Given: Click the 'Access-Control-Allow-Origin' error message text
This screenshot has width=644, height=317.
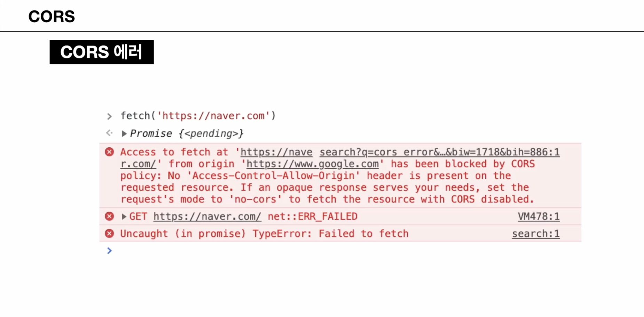Looking at the screenshot, I should [x=273, y=176].
